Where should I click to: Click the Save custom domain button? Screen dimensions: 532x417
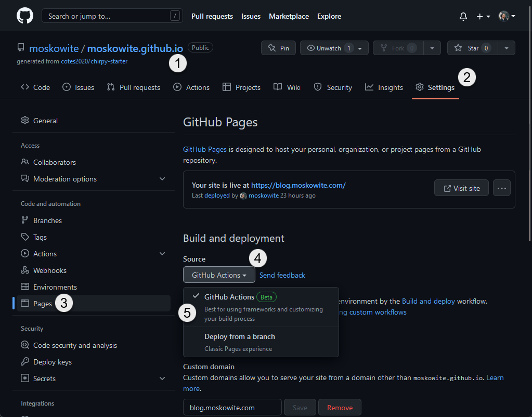click(x=300, y=408)
